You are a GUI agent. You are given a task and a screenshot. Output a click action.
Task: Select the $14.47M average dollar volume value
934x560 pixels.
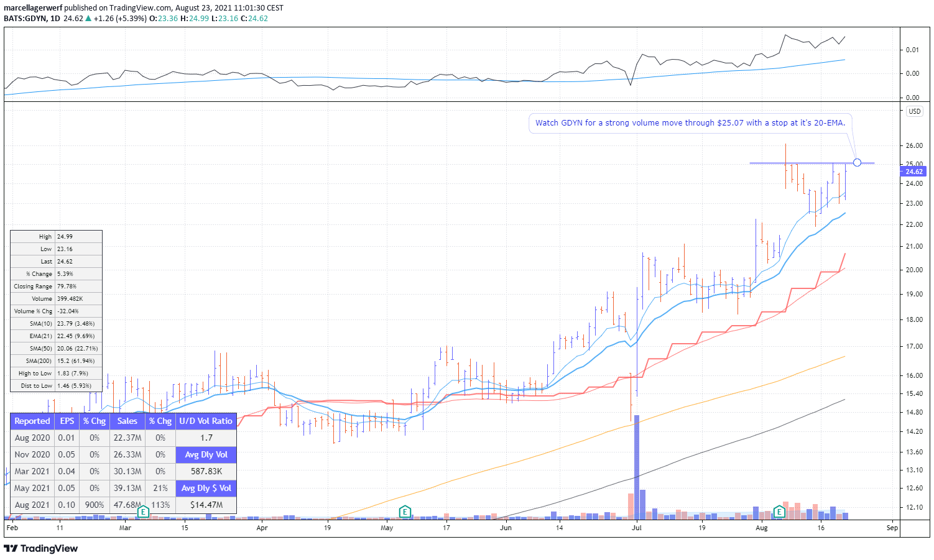(206, 505)
